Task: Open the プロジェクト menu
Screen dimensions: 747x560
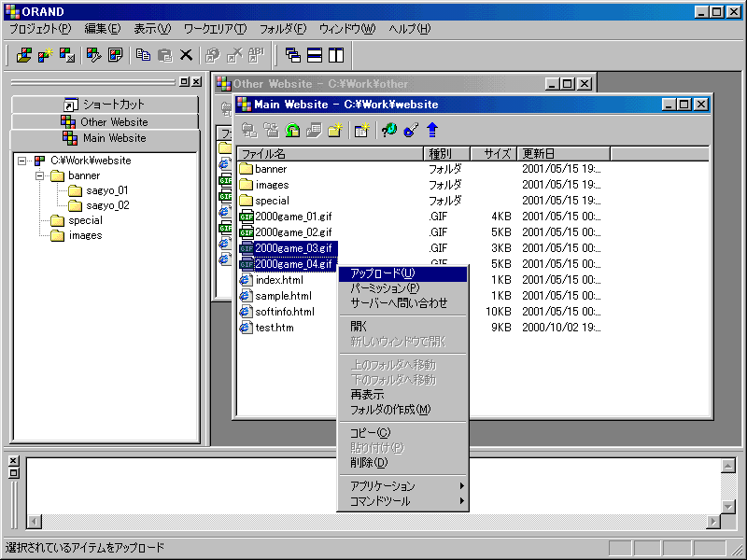Action: tap(40, 29)
